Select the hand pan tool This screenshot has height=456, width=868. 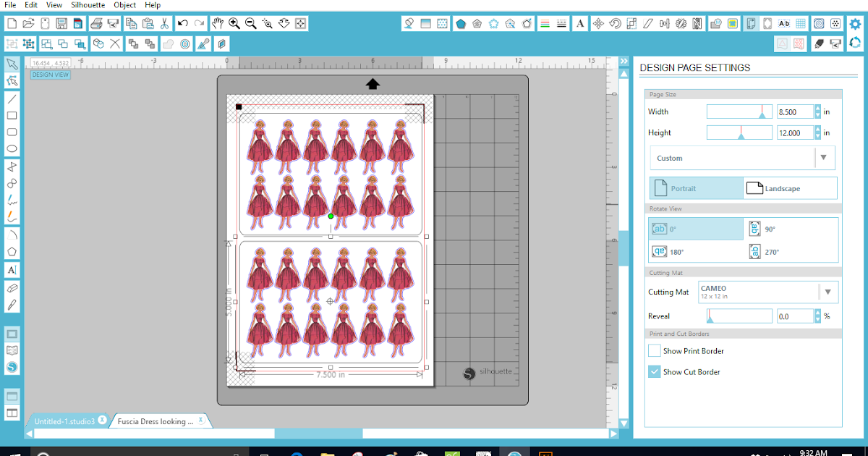218,24
